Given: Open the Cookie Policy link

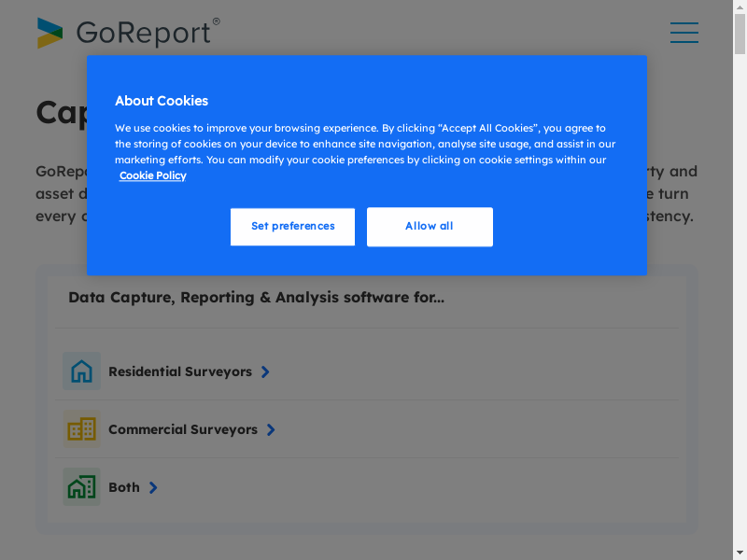Looking at the screenshot, I should click(152, 175).
